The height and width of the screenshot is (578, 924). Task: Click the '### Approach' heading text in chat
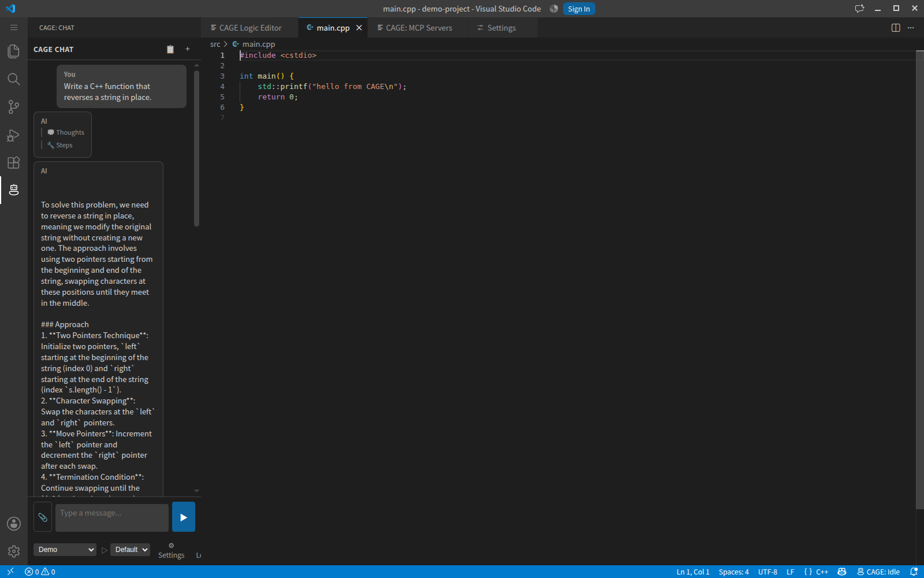click(65, 324)
